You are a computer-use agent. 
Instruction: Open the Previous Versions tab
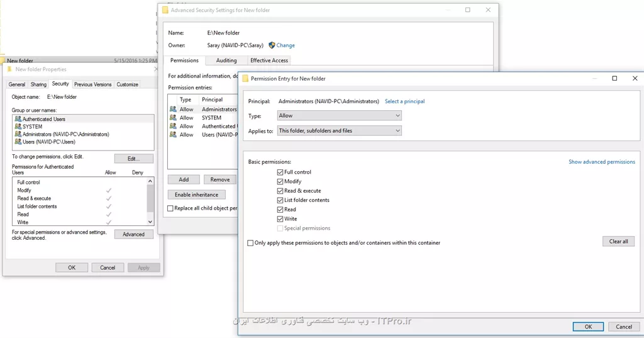coord(93,84)
